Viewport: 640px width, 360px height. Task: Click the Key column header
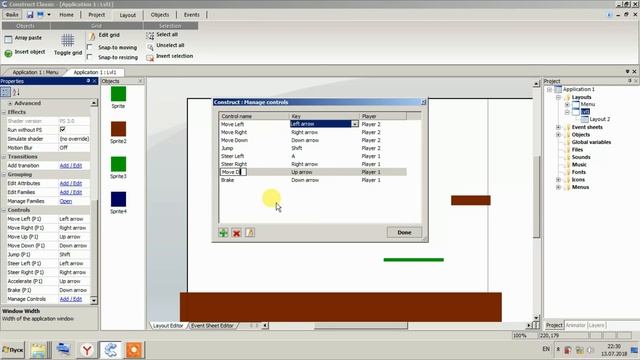point(324,116)
